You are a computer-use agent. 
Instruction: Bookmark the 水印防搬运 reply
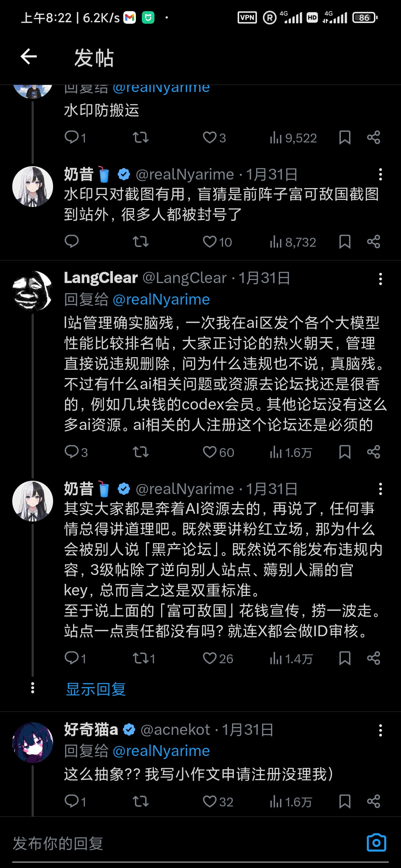click(345, 138)
